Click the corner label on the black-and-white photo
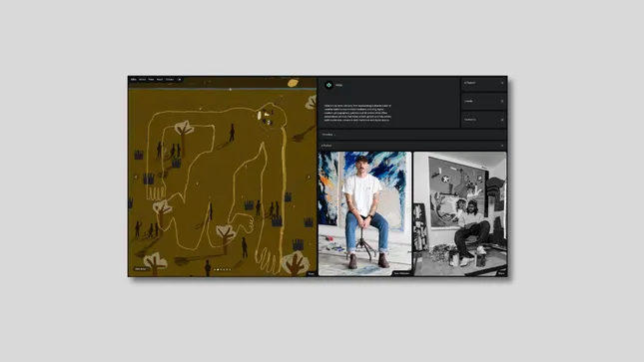Screen dimensions: 644x362 (501, 273)
